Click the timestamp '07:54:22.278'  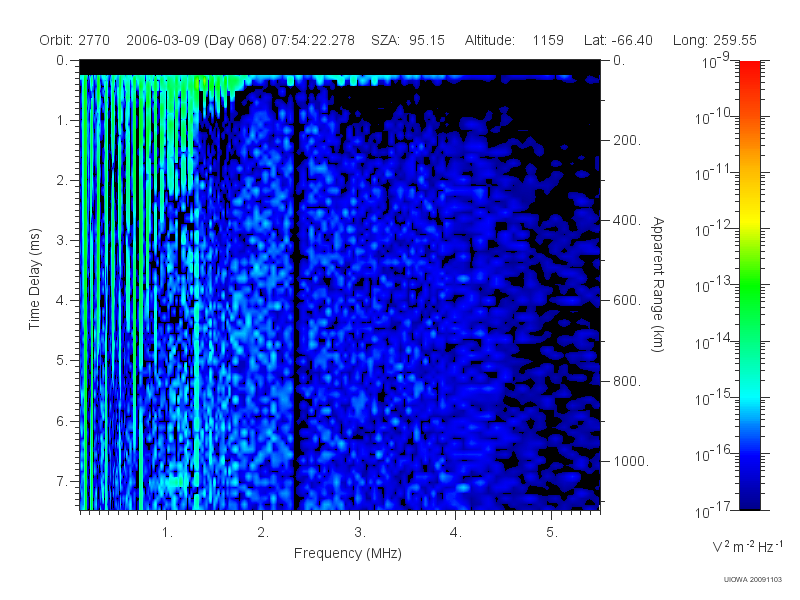pos(313,40)
